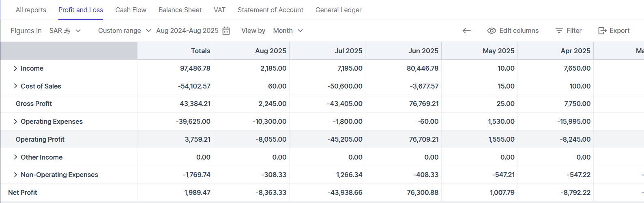Image resolution: width=644 pixels, height=203 pixels.
Task: Select the Jun 2025 column header
Action: pyautogui.click(x=423, y=51)
